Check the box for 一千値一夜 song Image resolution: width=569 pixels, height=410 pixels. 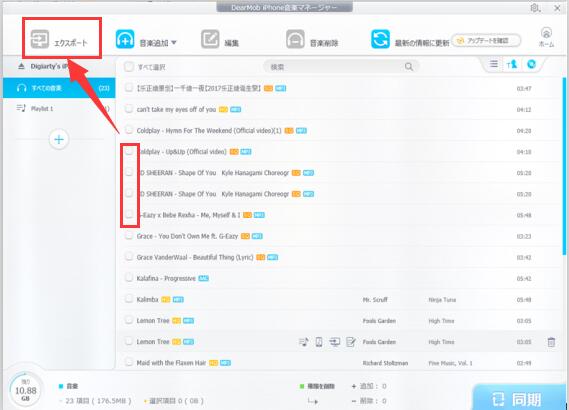coord(128,87)
